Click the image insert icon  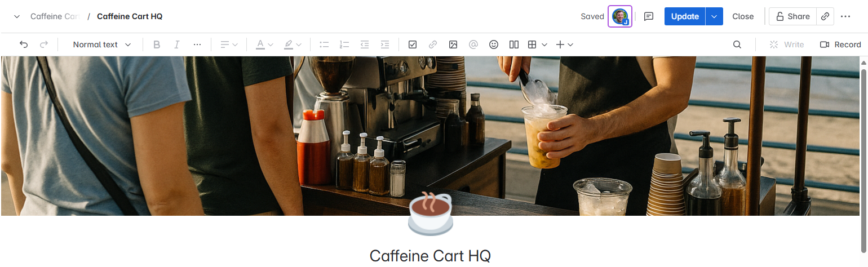(453, 44)
